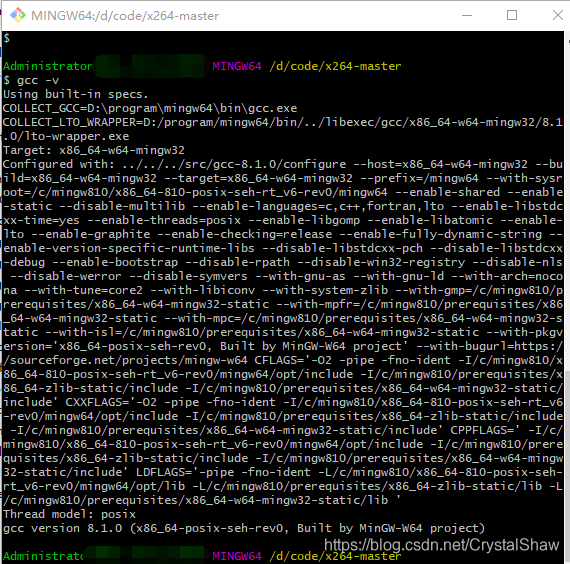Viewport: 570px width, 564px height.
Task: Click '--enable-checking=release' option text
Action: tap(245, 235)
